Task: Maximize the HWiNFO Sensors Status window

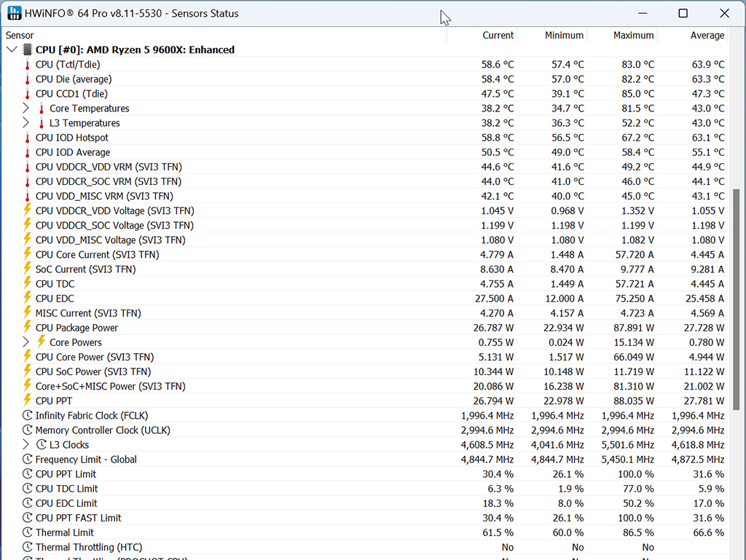Action: [x=683, y=13]
